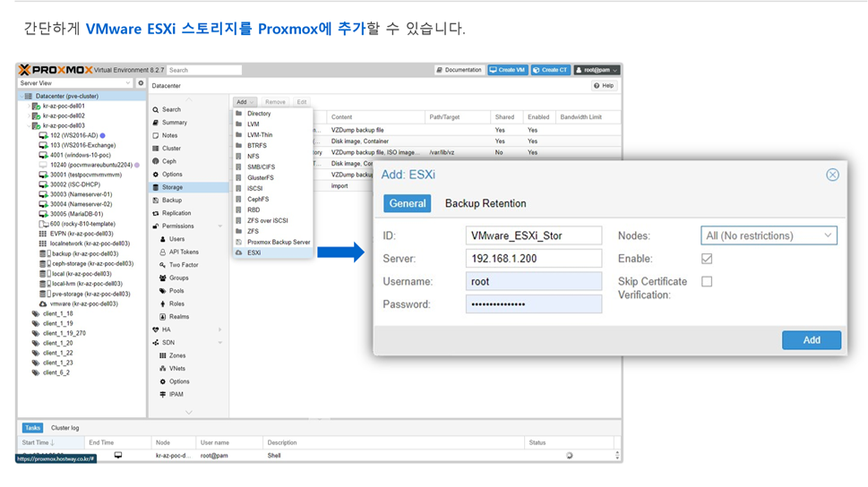Click the Proxmox logo
Screen dimensions: 868x487
(56, 70)
